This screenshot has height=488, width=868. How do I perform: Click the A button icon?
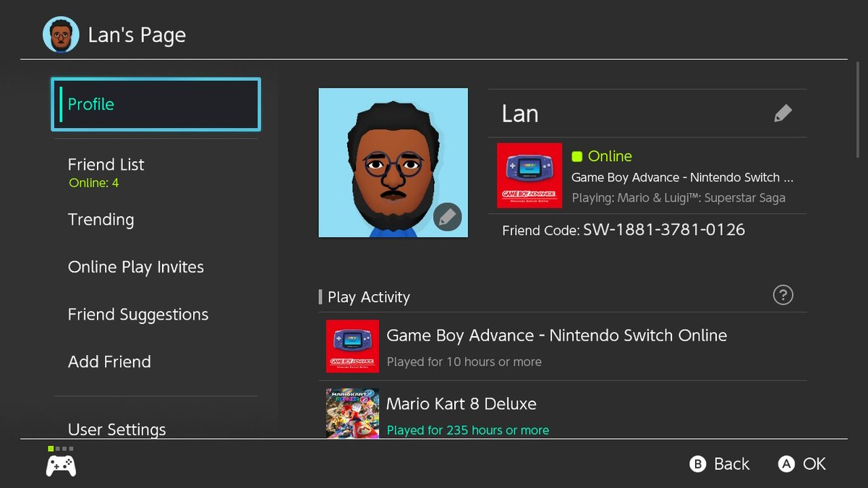point(786,464)
